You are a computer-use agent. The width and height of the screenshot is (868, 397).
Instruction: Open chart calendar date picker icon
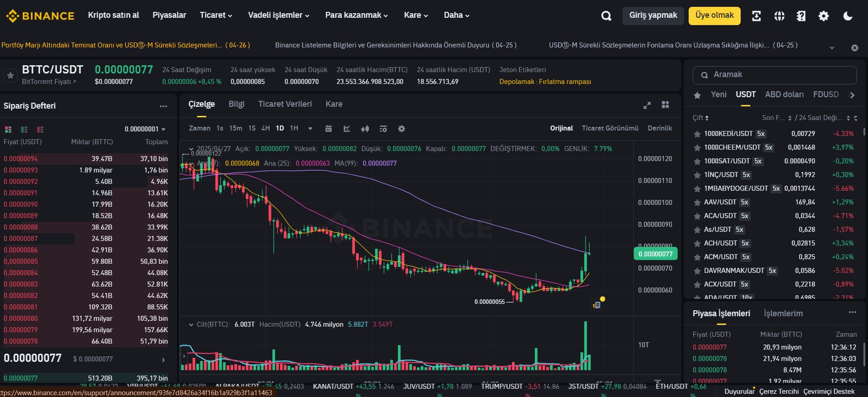[x=328, y=129]
